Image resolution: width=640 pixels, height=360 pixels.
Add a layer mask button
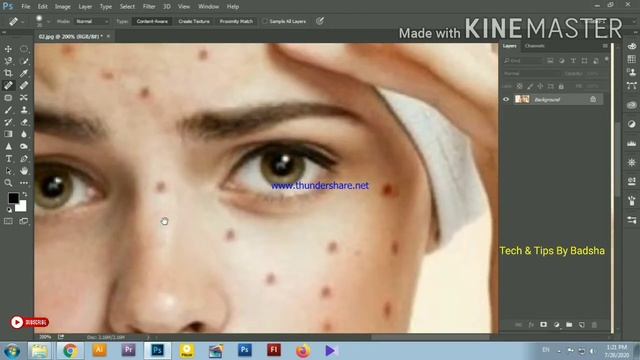click(543, 324)
